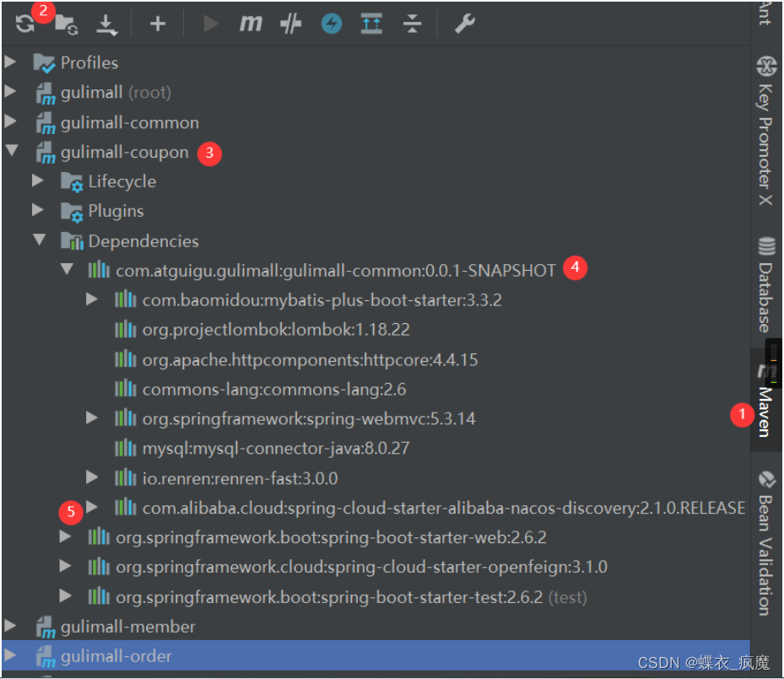Expand the Profiles node
The image size is (784, 679).
point(10,62)
